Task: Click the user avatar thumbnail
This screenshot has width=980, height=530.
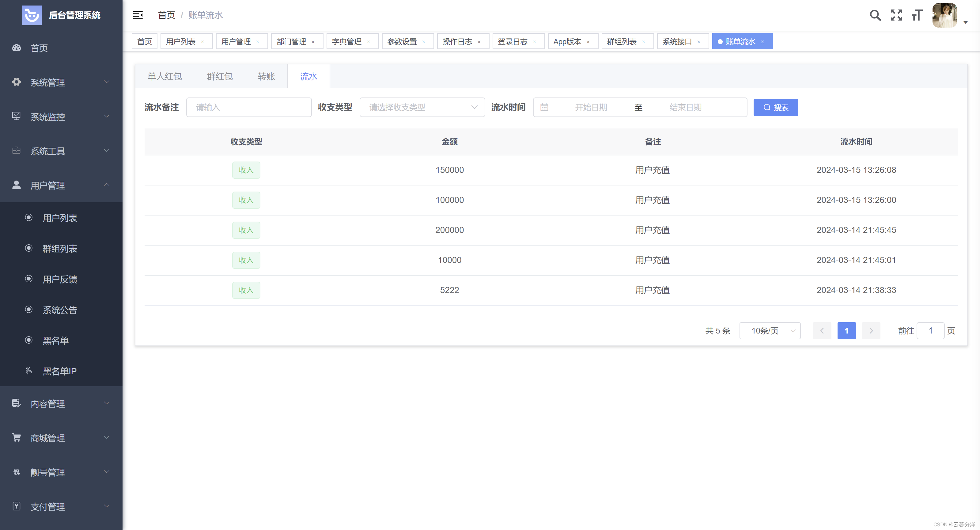Action: (x=944, y=15)
